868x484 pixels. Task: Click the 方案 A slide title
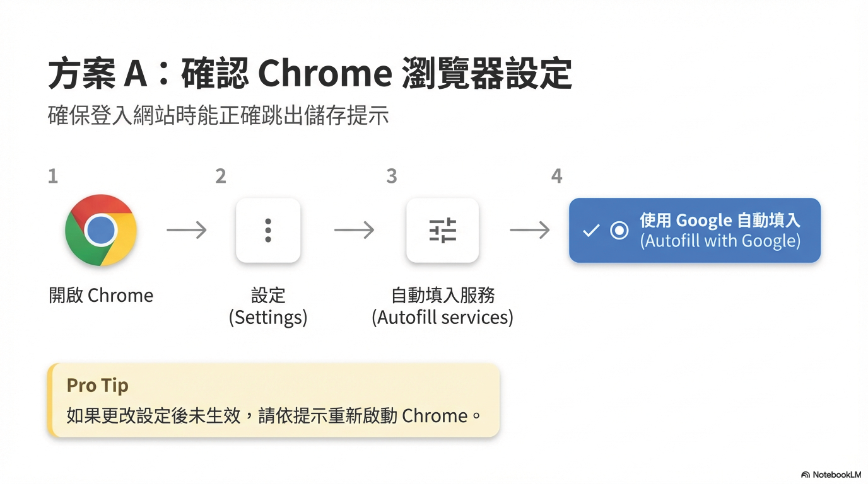(x=310, y=74)
